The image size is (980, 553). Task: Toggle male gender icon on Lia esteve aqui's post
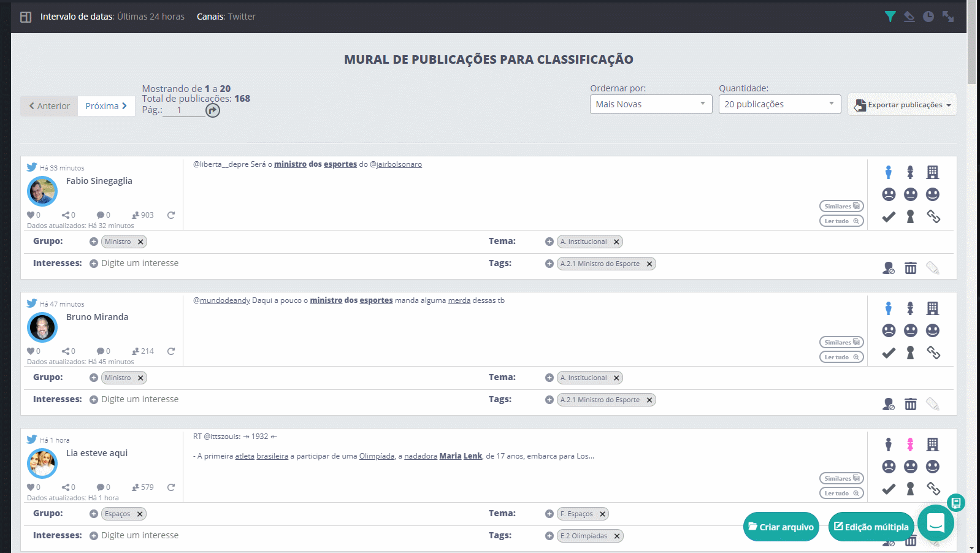click(889, 444)
